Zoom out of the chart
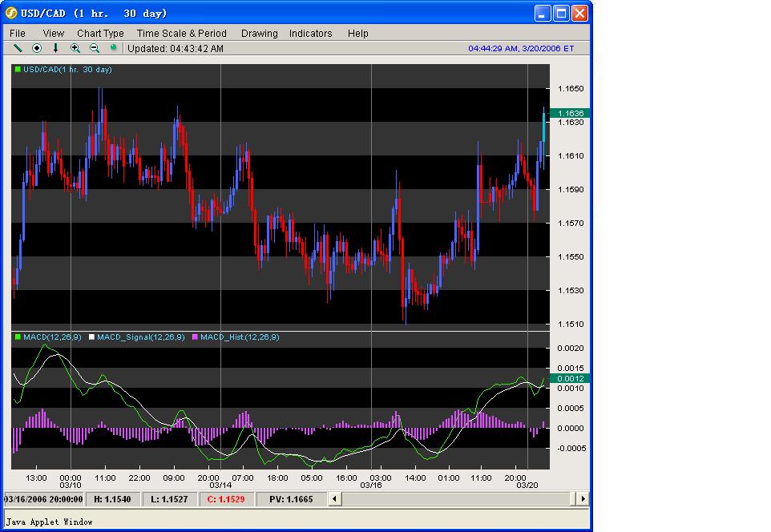Screen dimensions: 771x532 coord(95,48)
